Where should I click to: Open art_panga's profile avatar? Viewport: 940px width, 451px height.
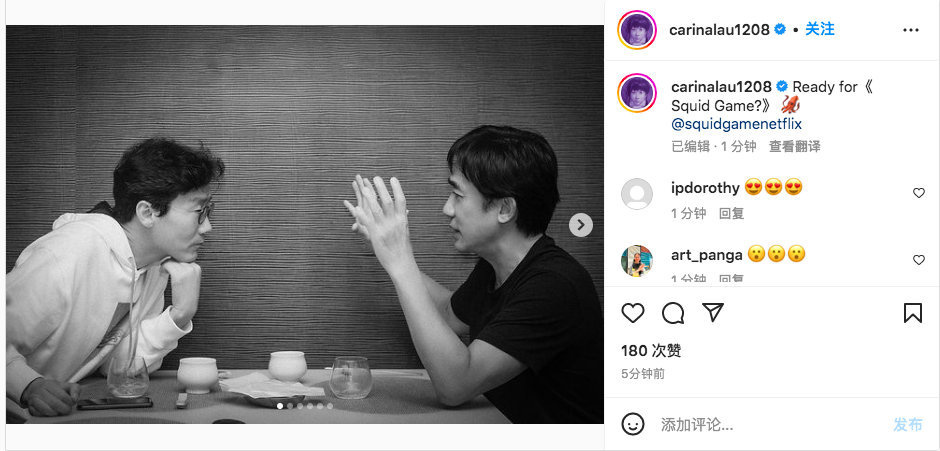pos(637,260)
